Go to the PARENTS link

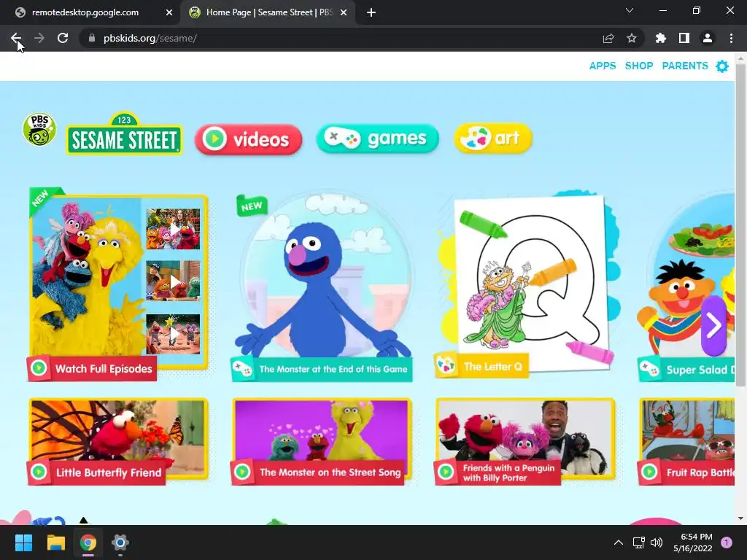click(684, 66)
